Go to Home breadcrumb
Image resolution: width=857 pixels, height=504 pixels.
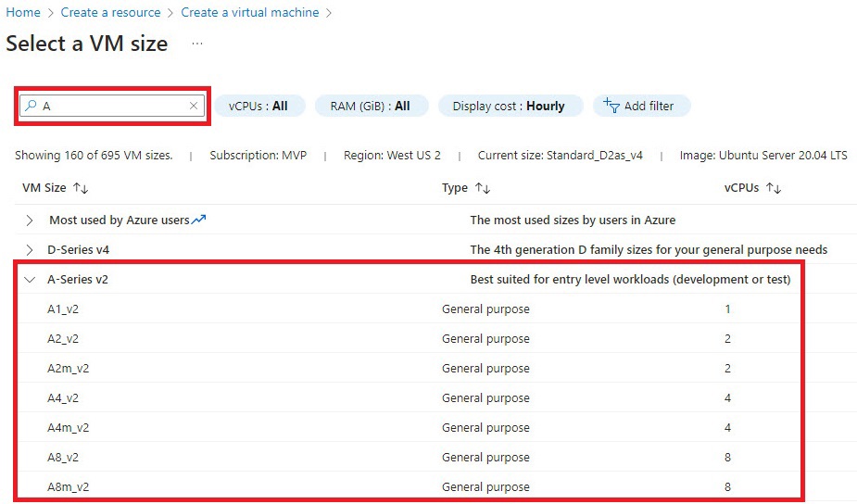[x=23, y=12]
